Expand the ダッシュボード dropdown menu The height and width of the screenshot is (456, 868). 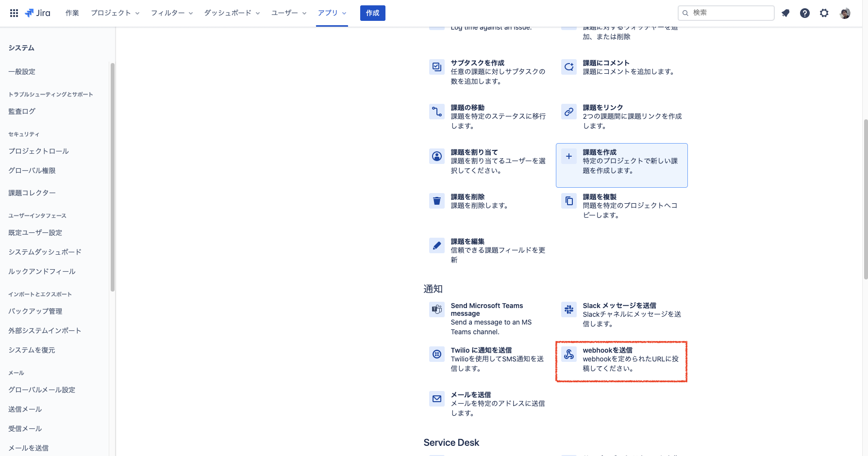(232, 13)
